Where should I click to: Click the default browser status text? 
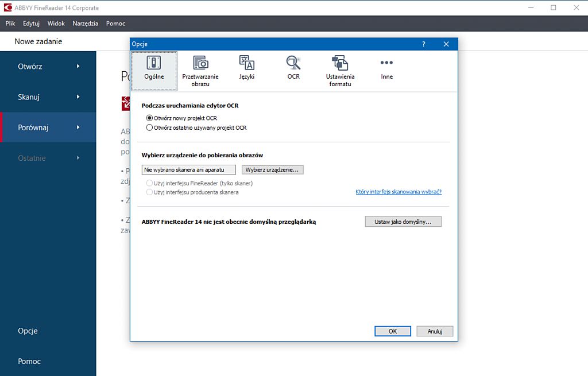pos(229,222)
